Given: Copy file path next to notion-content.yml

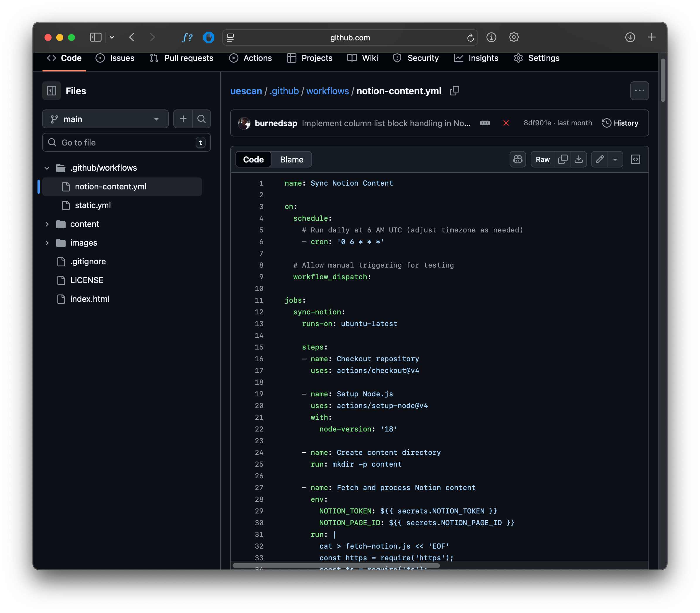Looking at the screenshot, I should click(454, 91).
